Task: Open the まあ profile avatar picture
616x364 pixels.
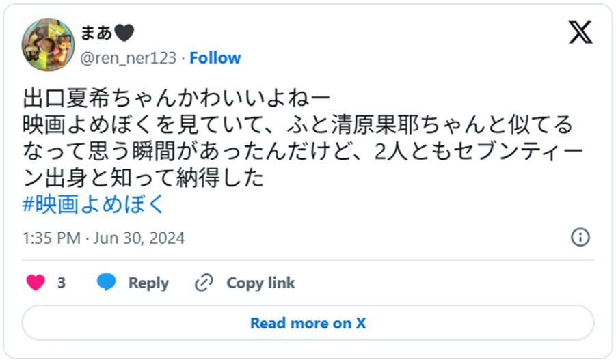Action: click(x=48, y=44)
